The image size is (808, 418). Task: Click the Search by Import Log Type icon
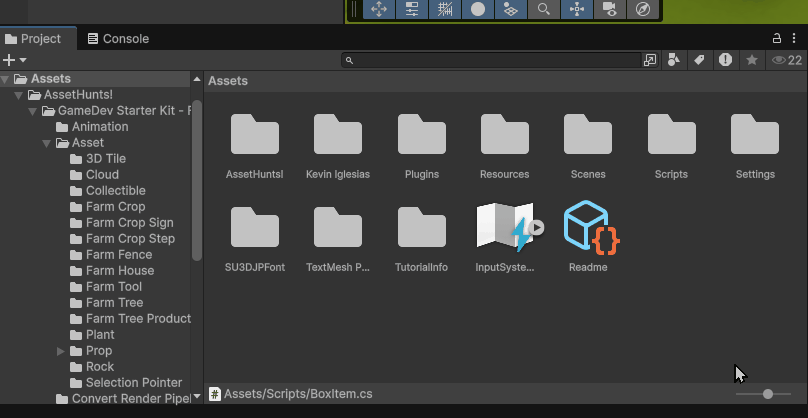pos(725,60)
